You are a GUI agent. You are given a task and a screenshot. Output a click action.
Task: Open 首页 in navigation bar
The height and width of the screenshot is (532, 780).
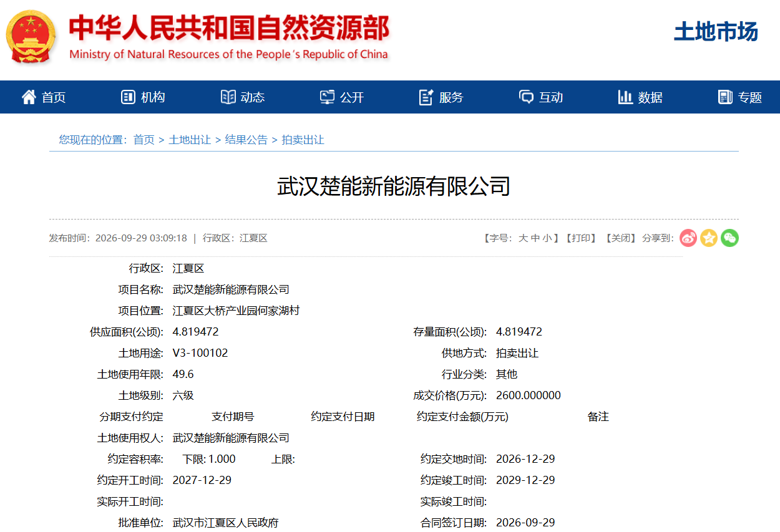tap(54, 97)
